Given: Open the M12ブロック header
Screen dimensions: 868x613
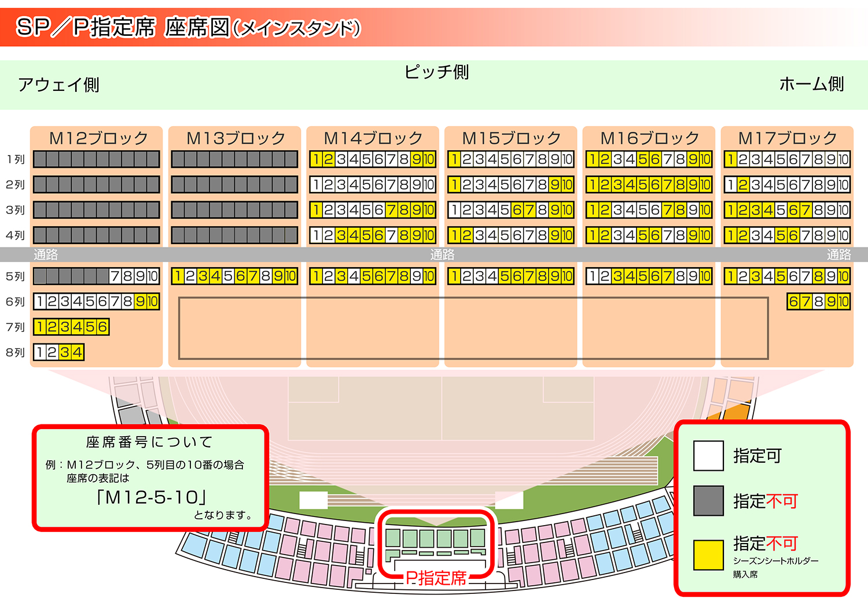Looking at the screenshot, I should 98,138.
